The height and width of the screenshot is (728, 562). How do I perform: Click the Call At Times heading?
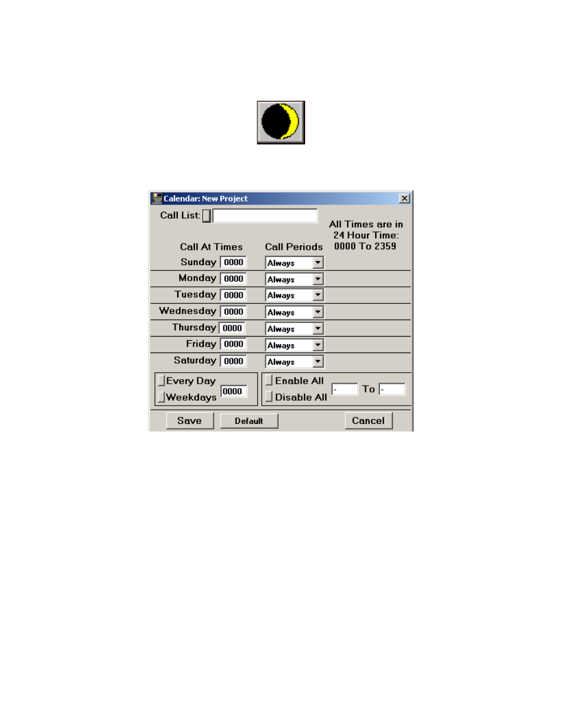211,247
